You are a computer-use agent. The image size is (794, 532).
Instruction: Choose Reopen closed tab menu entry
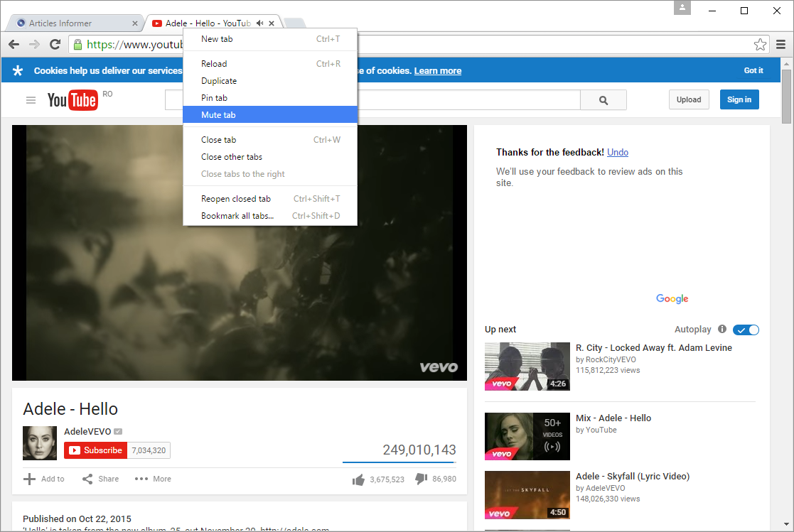pyautogui.click(x=270, y=199)
